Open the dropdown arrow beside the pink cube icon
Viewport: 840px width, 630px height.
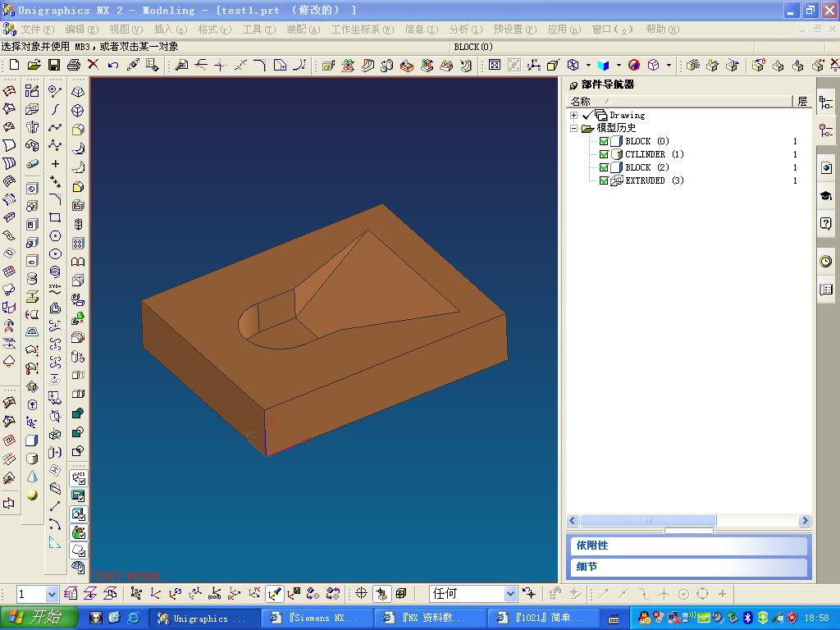[669, 65]
